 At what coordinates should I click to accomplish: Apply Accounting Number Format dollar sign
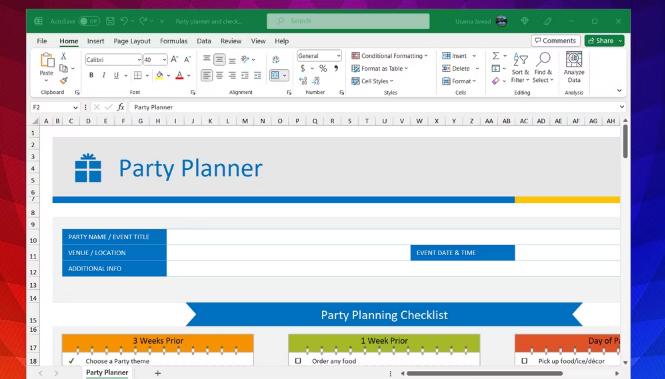[x=303, y=68]
